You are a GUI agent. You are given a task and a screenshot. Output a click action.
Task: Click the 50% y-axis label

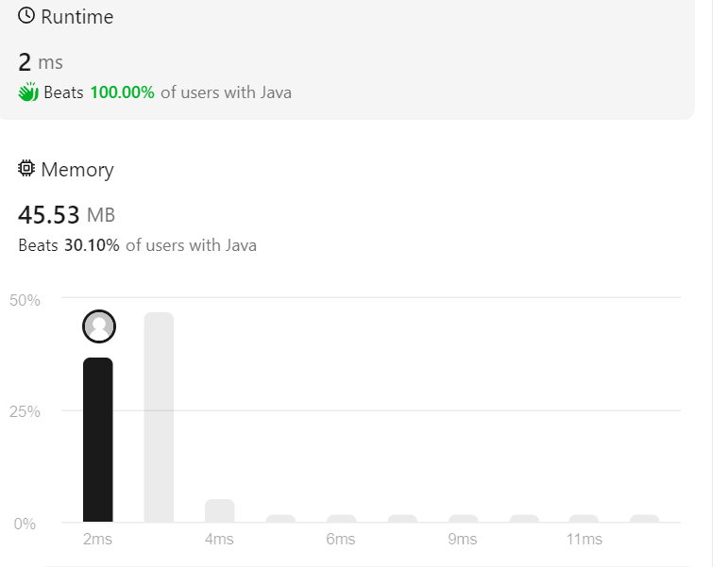[25, 300]
